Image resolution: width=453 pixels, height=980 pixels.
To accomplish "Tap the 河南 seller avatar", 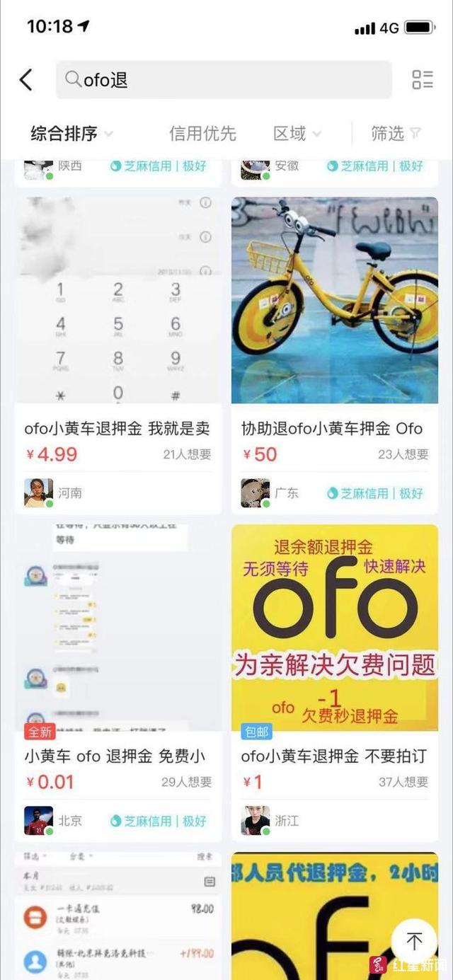I will pyautogui.click(x=38, y=492).
